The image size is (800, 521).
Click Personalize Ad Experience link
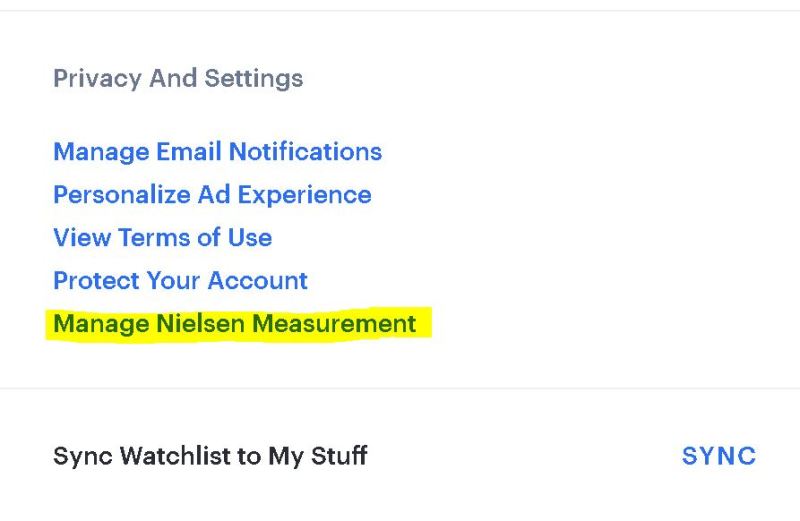pos(212,195)
